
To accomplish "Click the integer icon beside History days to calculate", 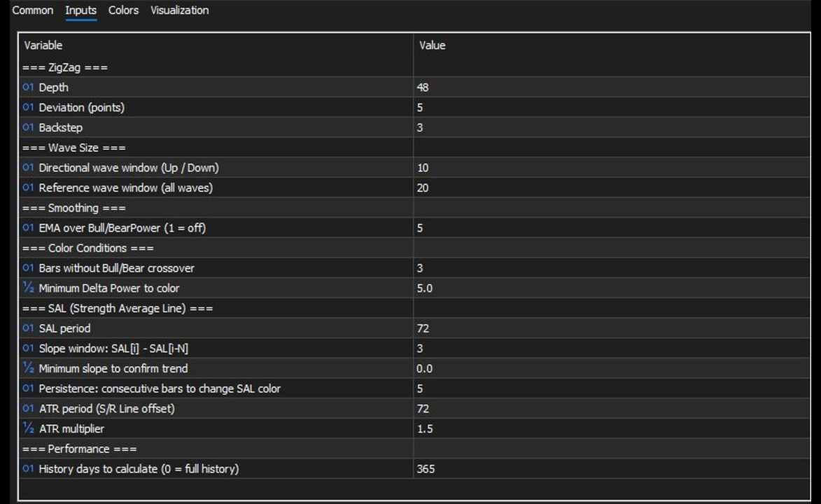I will coord(28,469).
